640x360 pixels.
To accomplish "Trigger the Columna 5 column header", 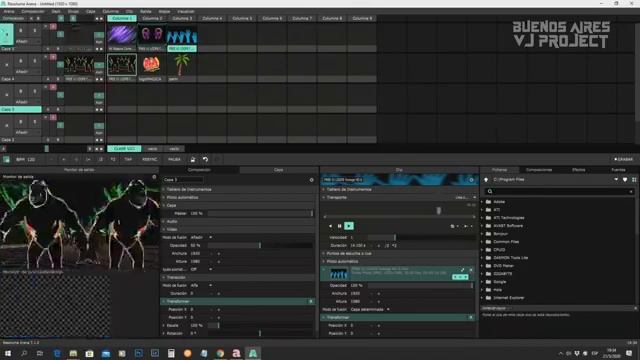I will pos(242,18).
